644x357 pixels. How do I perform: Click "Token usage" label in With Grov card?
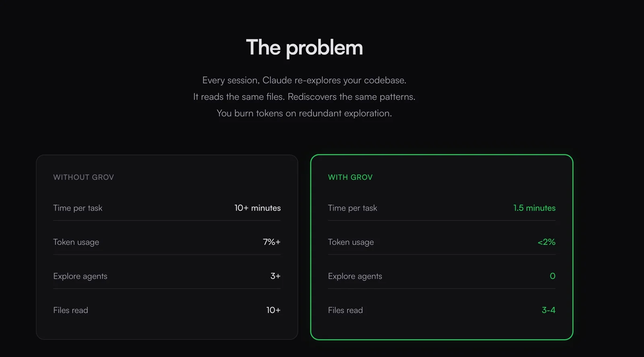pyautogui.click(x=351, y=242)
